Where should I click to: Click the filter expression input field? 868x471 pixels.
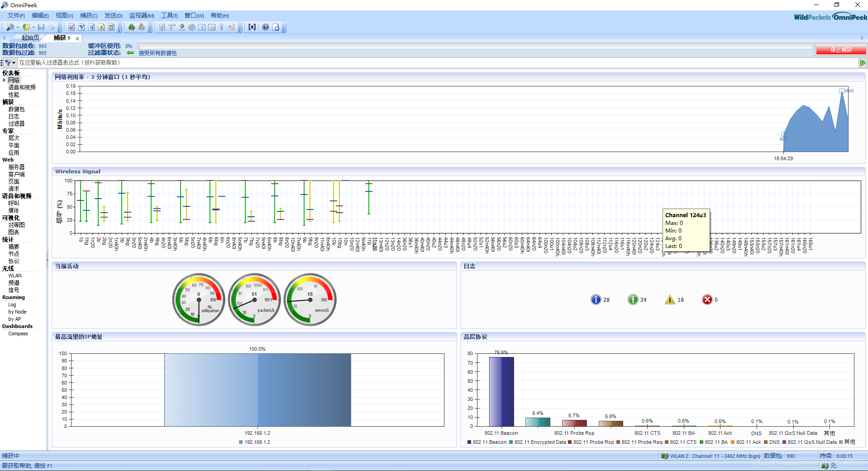pos(438,63)
